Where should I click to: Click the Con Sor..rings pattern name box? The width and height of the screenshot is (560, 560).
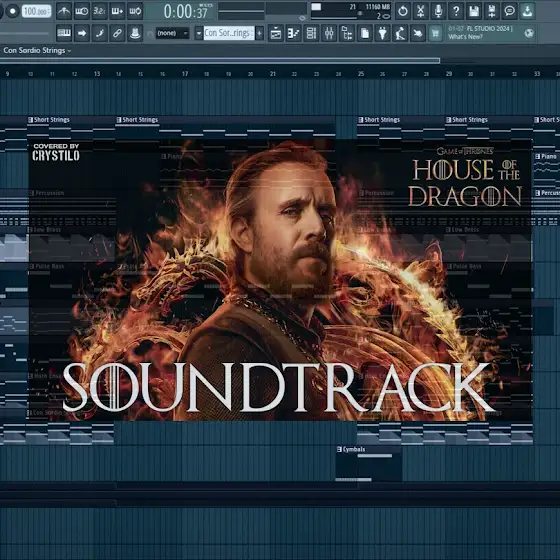point(229,33)
